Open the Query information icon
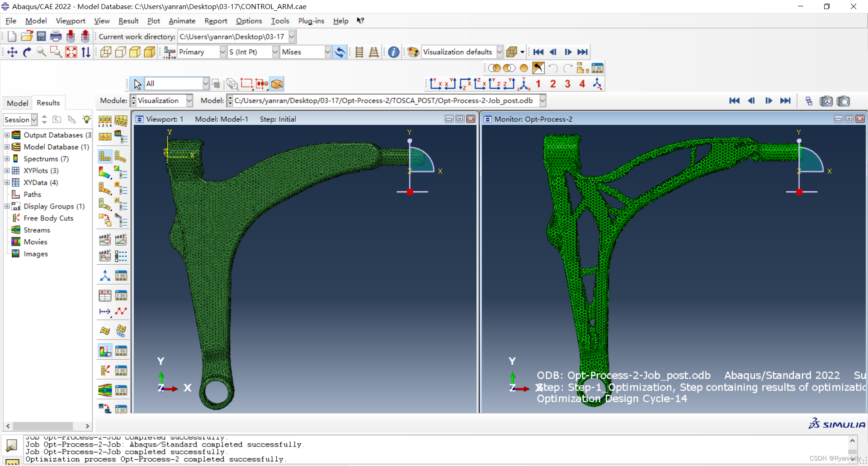The height and width of the screenshot is (466, 868). pyautogui.click(x=394, y=52)
